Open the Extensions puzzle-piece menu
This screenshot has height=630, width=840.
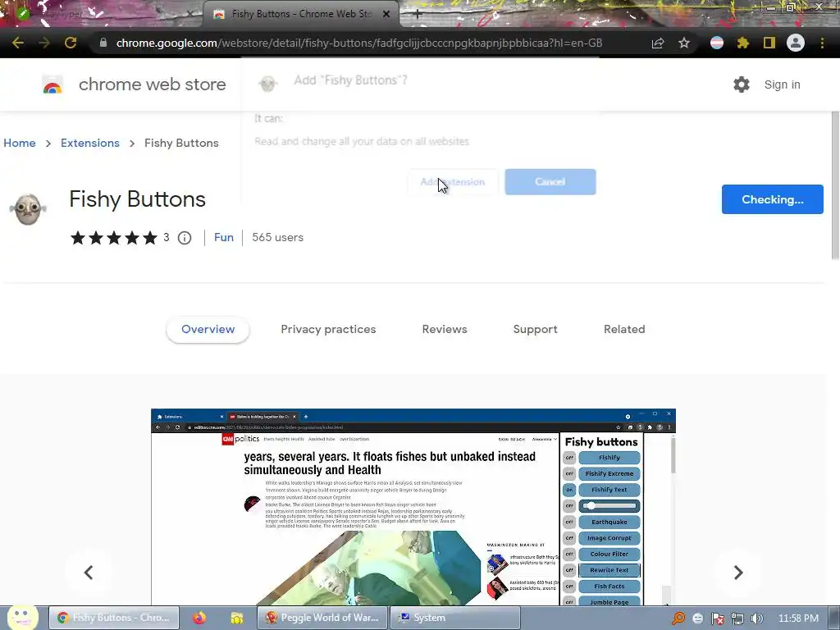click(743, 43)
